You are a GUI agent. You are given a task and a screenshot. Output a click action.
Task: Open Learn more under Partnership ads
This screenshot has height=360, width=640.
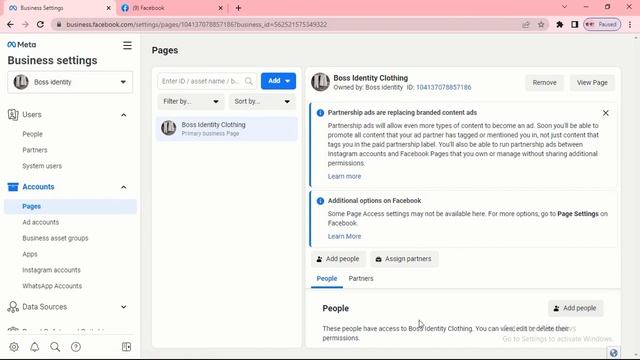[344, 176]
